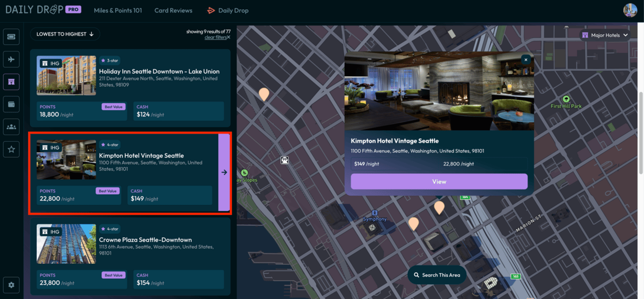The width and height of the screenshot is (644, 299).
Task: Click showing 9 results of 77 text
Action: [x=208, y=32]
